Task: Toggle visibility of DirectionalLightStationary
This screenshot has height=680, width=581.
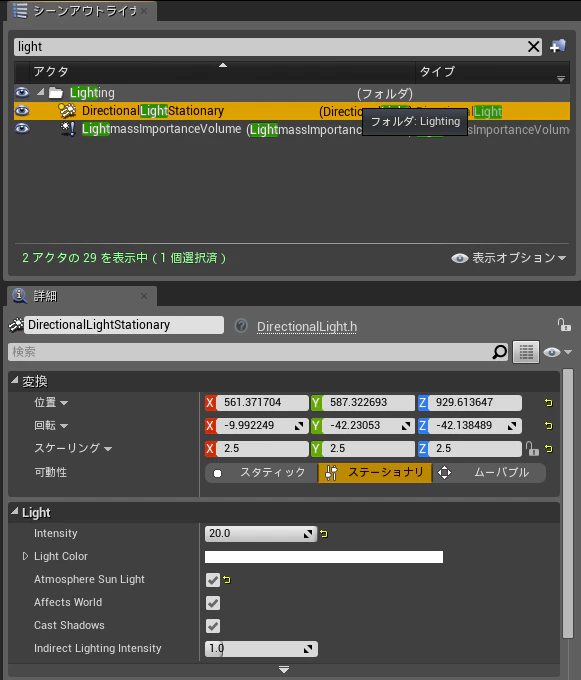Action: point(22,111)
